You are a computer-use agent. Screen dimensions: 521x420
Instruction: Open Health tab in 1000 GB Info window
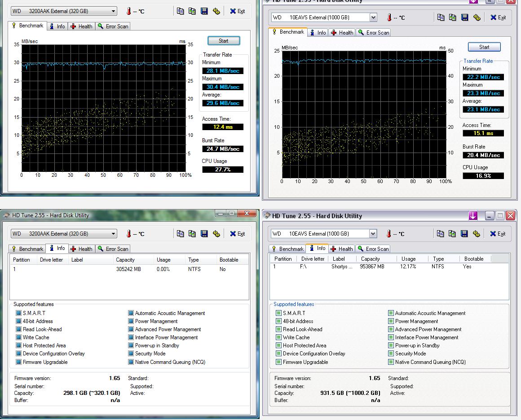pos(342,249)
